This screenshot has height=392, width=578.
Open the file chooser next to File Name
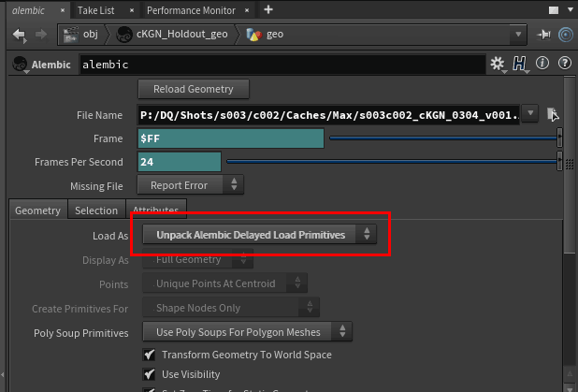553,114
